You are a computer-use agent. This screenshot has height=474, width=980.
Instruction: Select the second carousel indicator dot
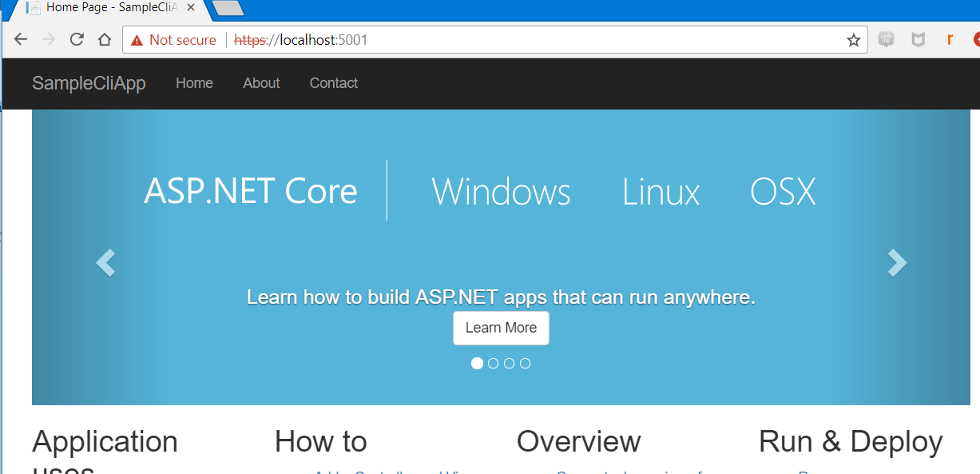point(493,363)
